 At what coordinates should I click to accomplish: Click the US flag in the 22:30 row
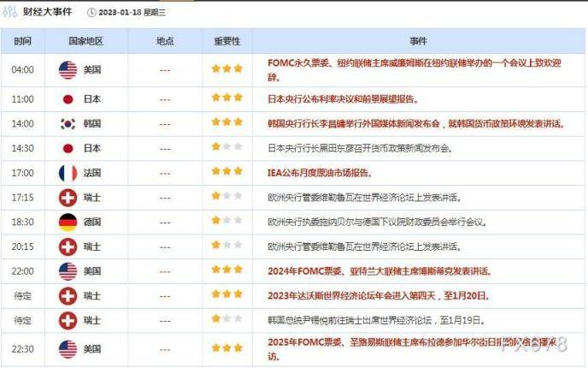(x=68, y=349)
